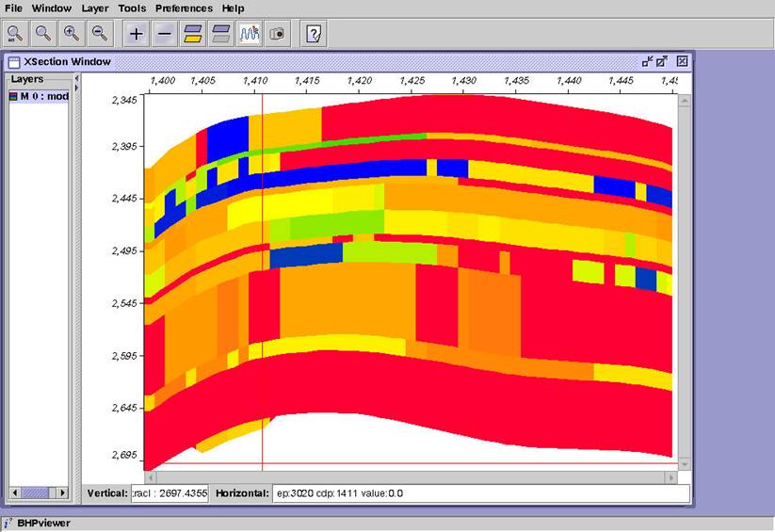Click the Zoom All magnifier icon
Viewport: 775px width, 532px height.
(x=15, y=34)
